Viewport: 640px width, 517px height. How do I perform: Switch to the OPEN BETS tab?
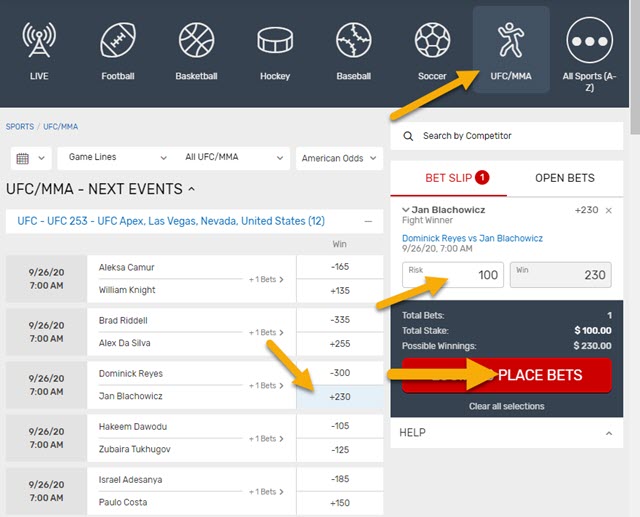pyautogui.click(x=564, y=178)
